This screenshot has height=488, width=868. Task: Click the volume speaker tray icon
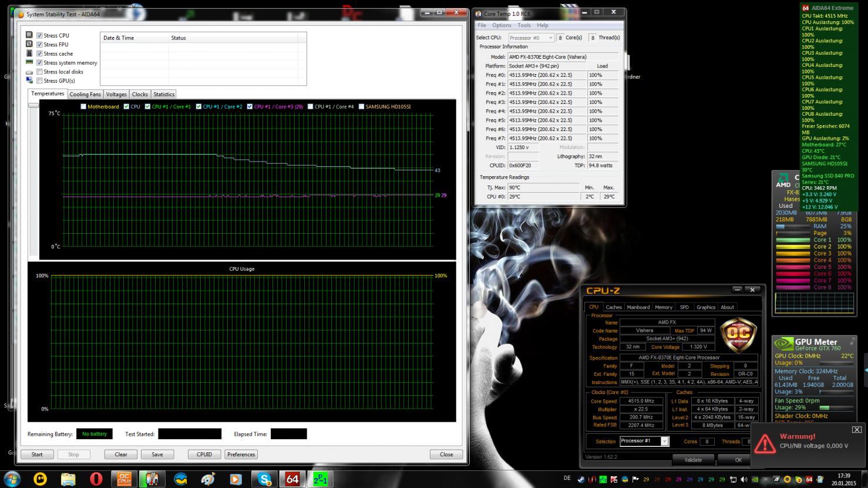(x=744, y=479)
